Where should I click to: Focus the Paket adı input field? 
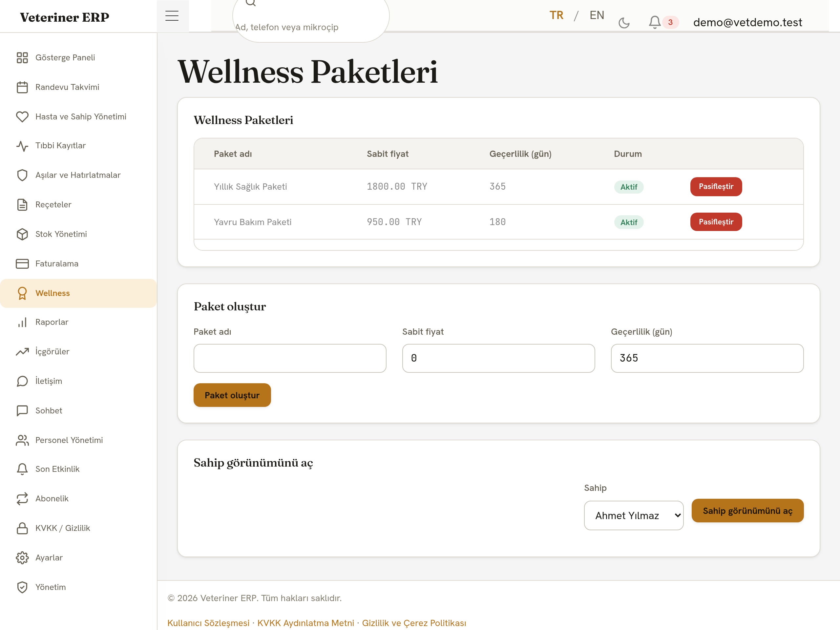click(290, 358)
